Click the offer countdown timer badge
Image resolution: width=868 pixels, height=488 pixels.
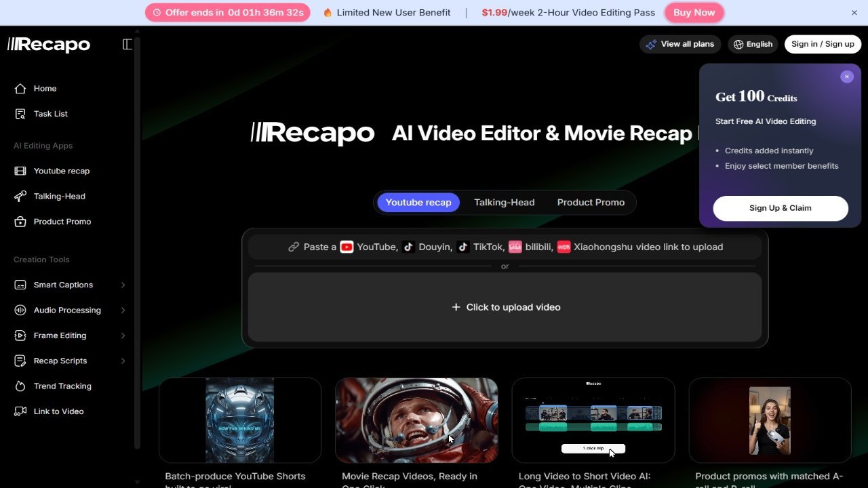tap(228, 12)
